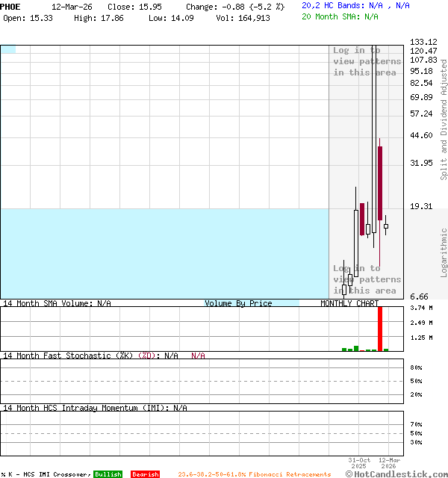This screenshot has width=448, height=478.
Task: Click the PHOE ticker symbol
Action: click(x=10, y=6)
